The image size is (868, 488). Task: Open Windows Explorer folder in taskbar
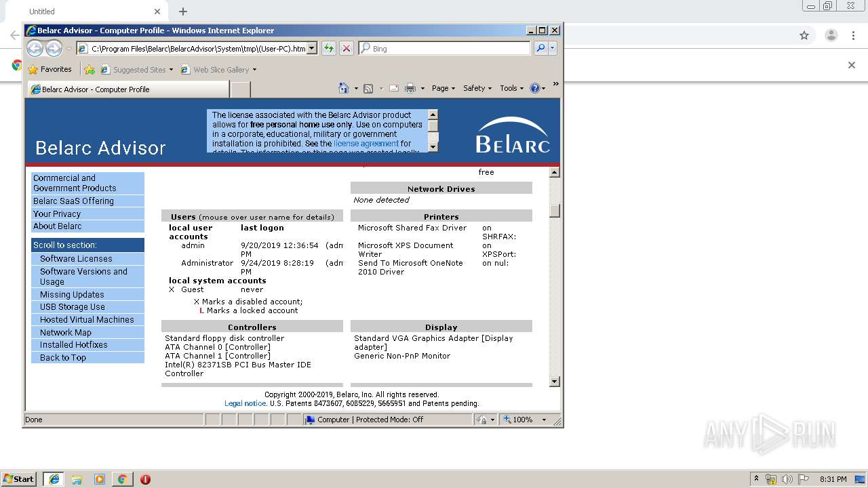pos(77,479)
